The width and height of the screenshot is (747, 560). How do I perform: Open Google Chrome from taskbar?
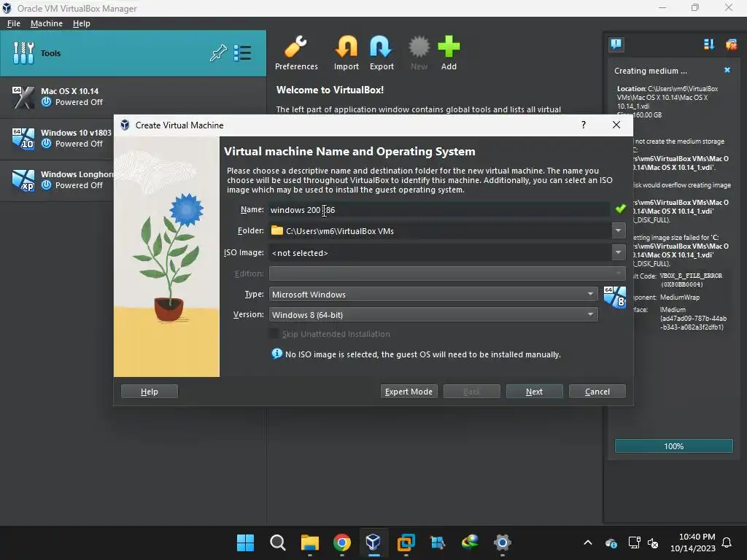pos(342,542)
